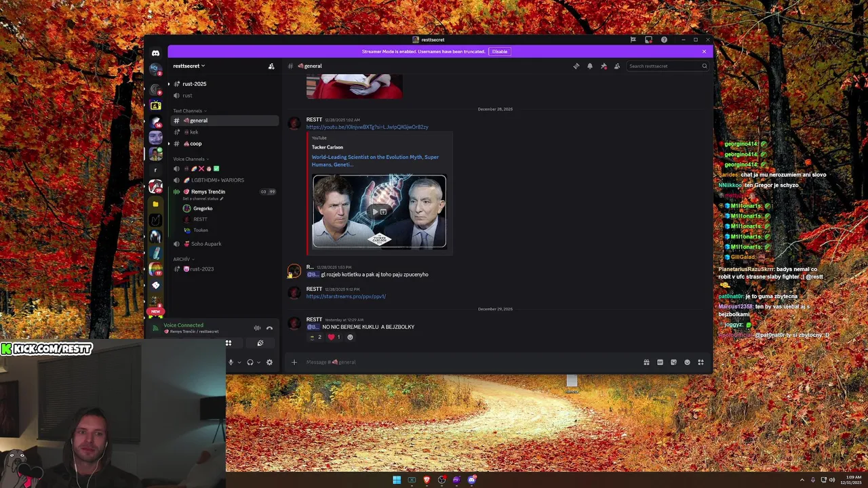Open user settings gear icon
The image size is (868, 488).
(x=269, y=362)
